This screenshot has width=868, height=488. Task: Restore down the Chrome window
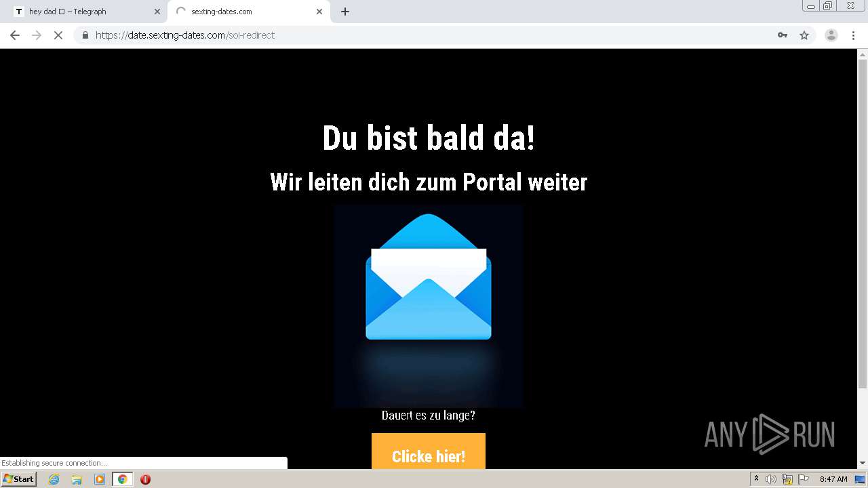click(828, 6)
